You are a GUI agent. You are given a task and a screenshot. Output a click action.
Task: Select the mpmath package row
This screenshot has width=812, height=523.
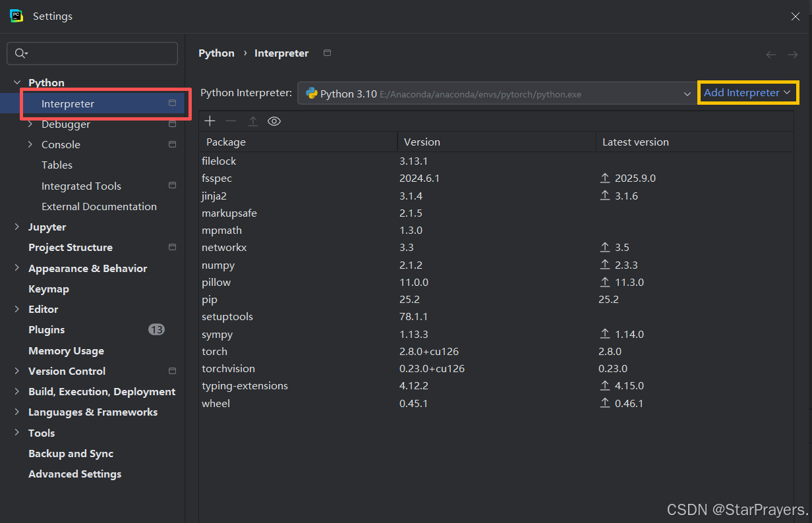[x=496, y=231]
